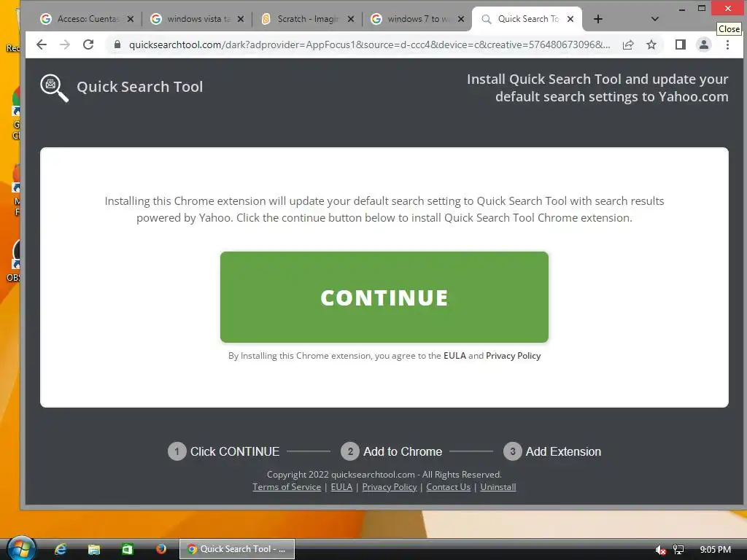This screenshot has height=560, width=747.
Task: Open Windows Explorer folder on taskbar
Action: click(94, 549)
